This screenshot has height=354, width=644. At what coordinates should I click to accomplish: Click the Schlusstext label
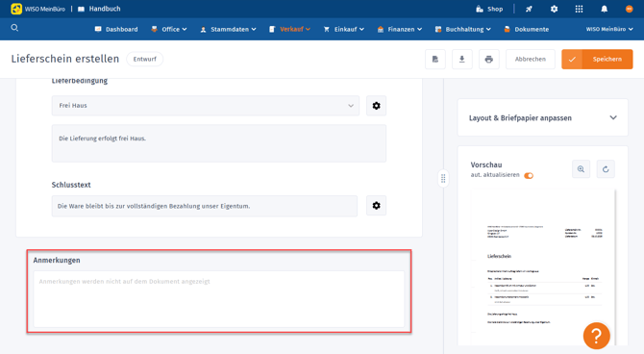coord(71,185)
